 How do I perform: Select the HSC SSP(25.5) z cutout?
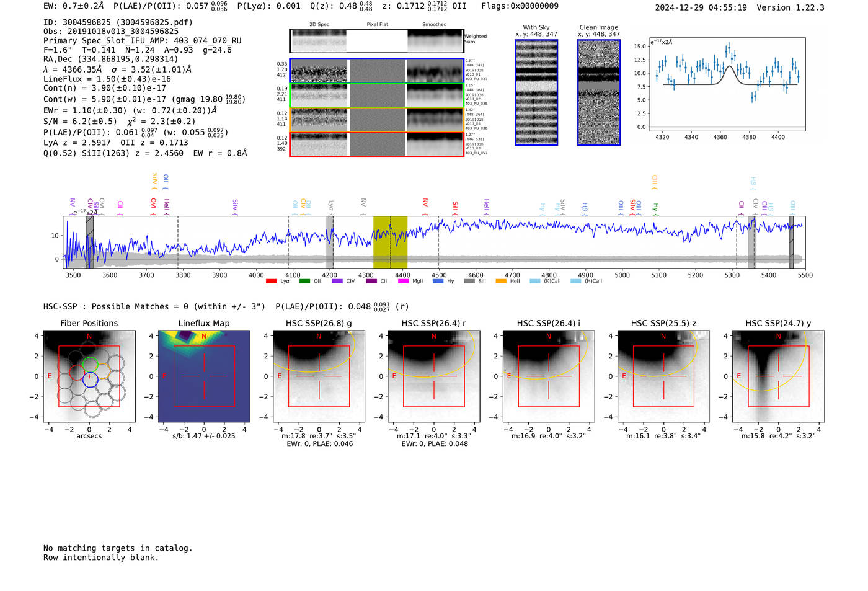coord(663,376)
